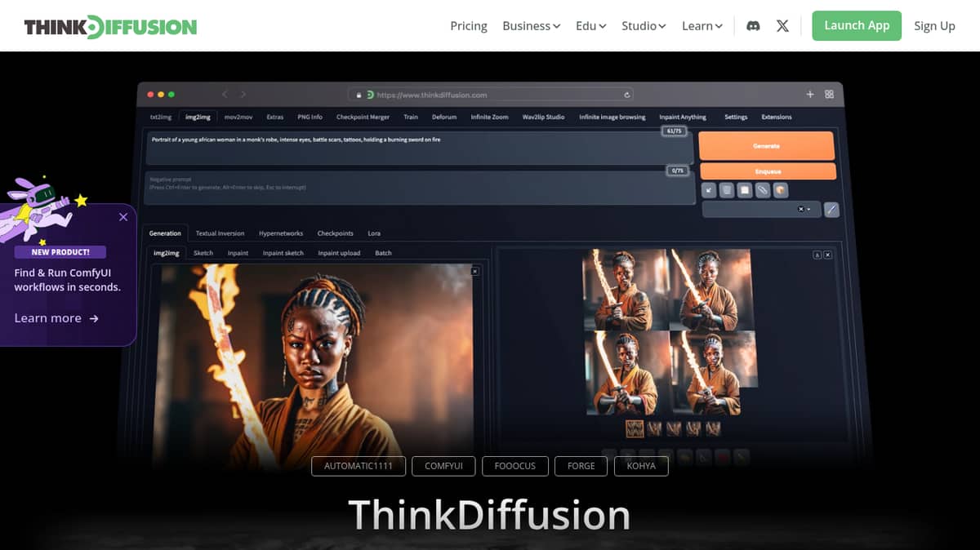Open the Checkpoint Merger tab
This screenshot has height=550, width=980.
pyautogui.click(x=363, y=117)
